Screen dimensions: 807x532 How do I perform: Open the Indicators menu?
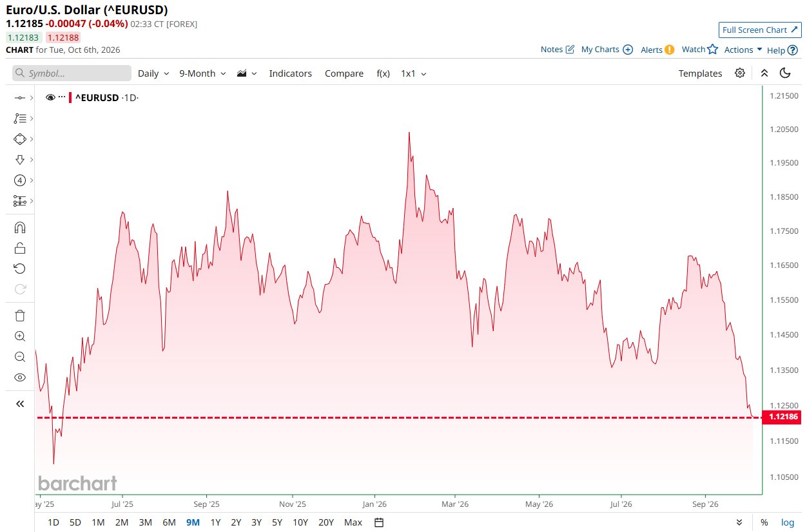pos(290,73)
